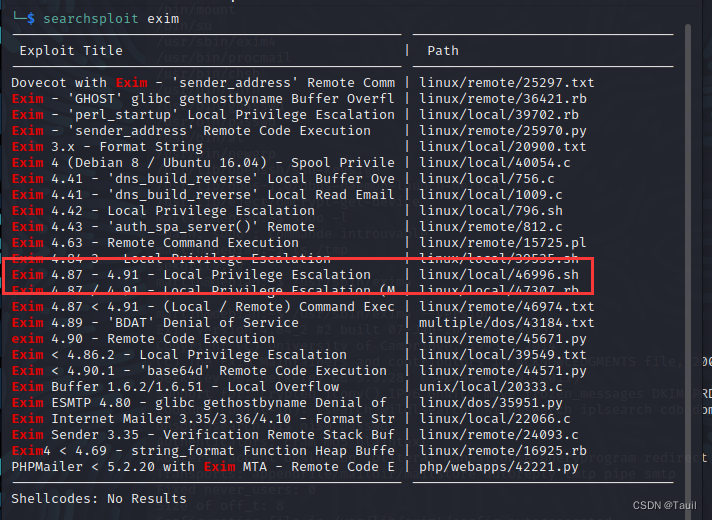Click path multiple/dos/43184.txt
The height and width of the screenshot is (520, 712).
point(506,322)
